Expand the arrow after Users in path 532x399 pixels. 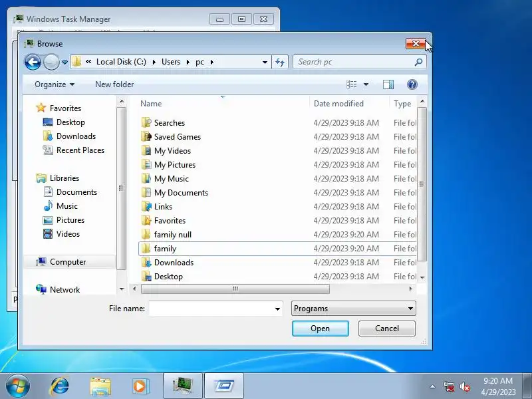188,62
